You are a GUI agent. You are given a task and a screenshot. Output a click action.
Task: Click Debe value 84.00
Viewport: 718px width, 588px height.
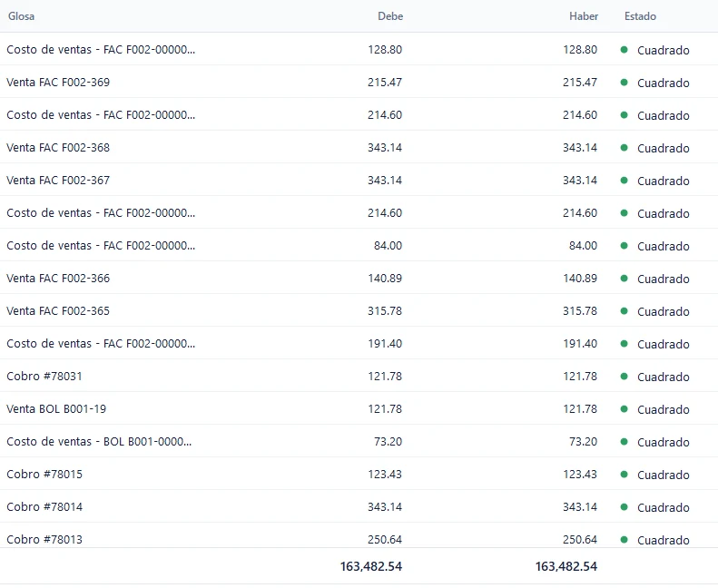click(x=388, y=246)
